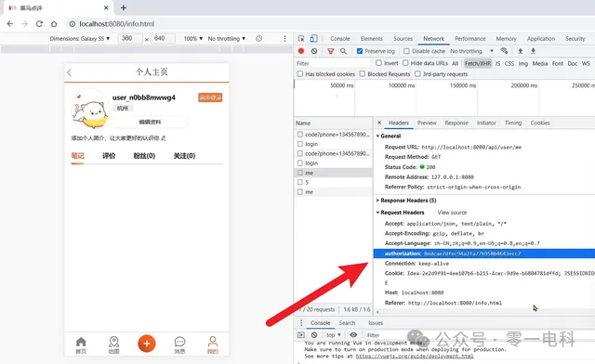Image resolution: width=595 pixels, height=364 pixels.
Task: Check Blocked Requests
Action: click(x=363, y=74)
